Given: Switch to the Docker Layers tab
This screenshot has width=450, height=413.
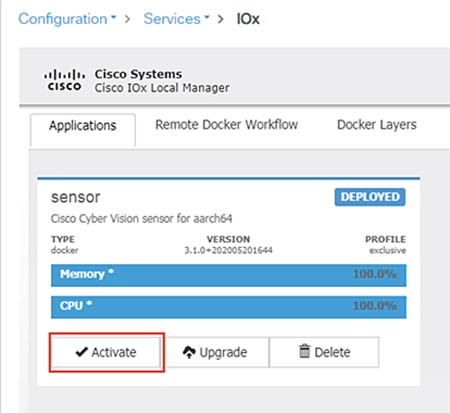Looking at the screenshot, I should [x=377, y=125].
